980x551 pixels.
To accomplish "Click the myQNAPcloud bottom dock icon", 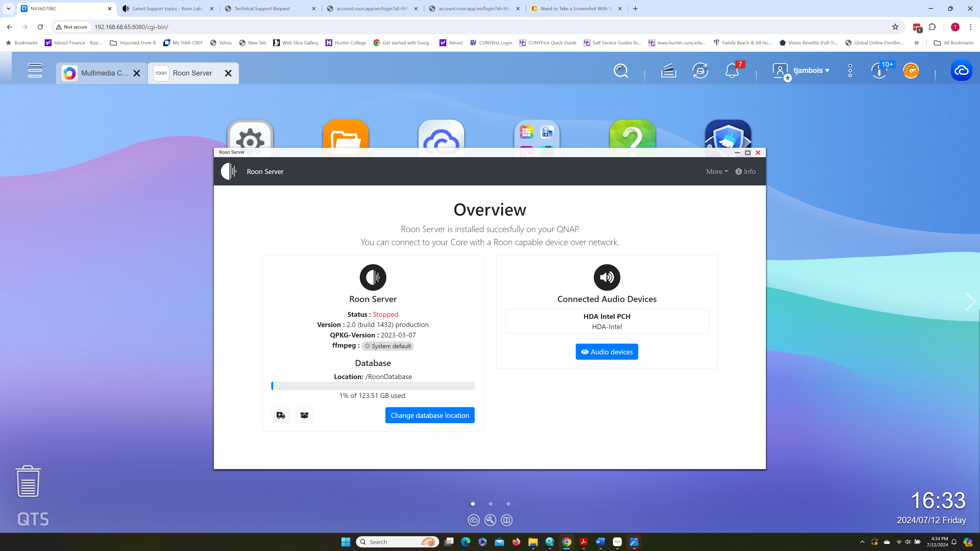I will (473, 520).
